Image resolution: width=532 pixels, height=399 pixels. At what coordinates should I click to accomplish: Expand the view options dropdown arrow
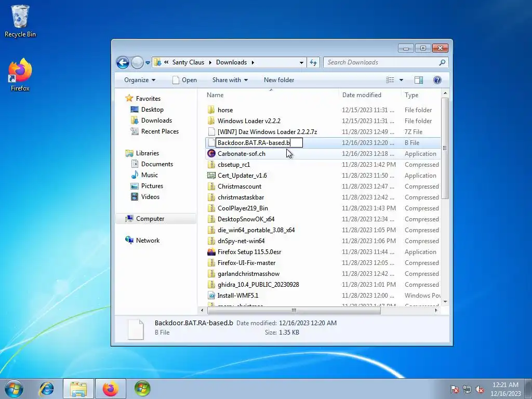[401, 80]
